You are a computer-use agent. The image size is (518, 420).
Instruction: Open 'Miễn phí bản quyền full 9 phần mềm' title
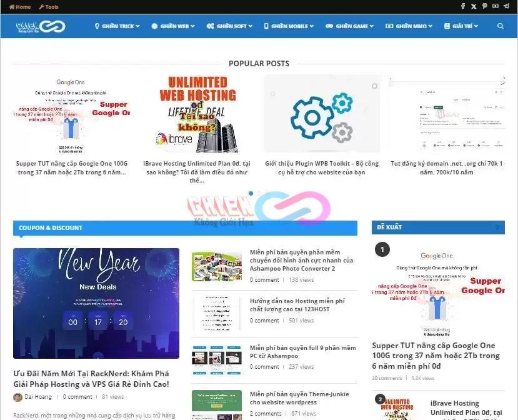click(303, 352)
